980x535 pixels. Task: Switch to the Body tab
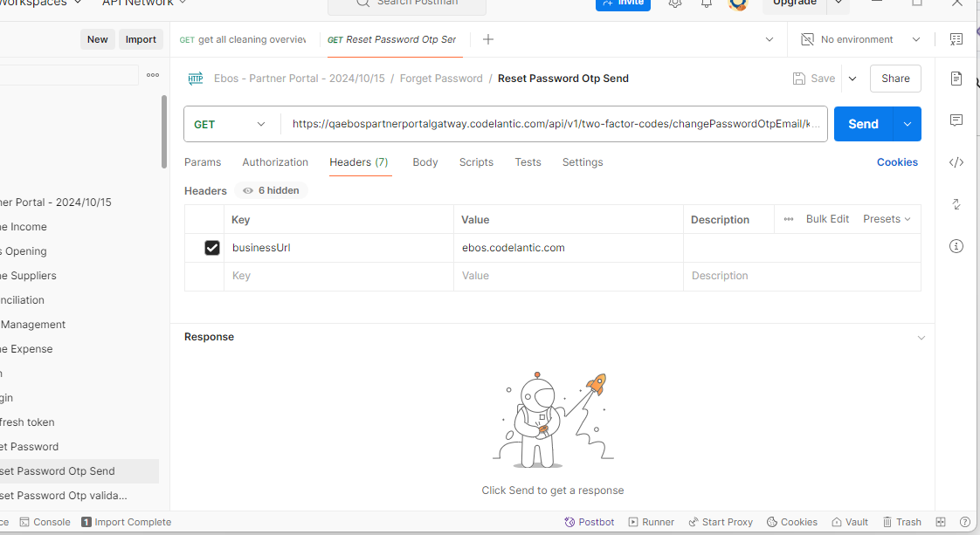425,162
